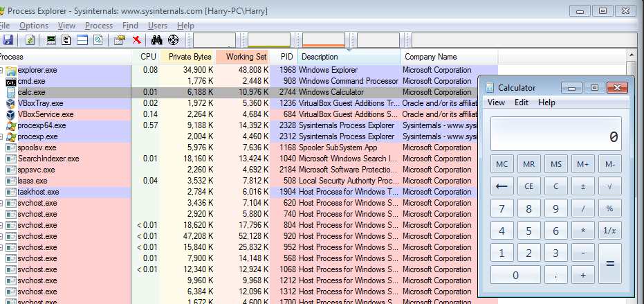The height and width of the screenshot is (304, 644).
Task: Click the MS button in Calculator
Action: (x=555, y=164)
